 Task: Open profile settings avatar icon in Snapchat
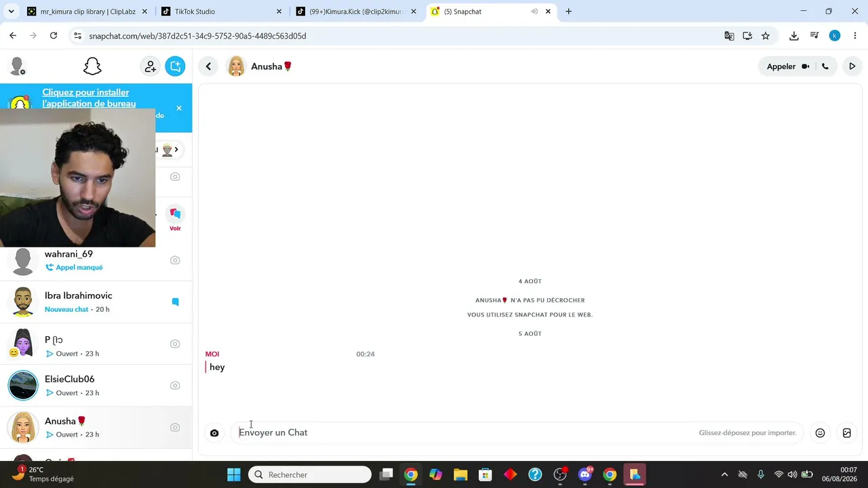(x=17, y=66)
